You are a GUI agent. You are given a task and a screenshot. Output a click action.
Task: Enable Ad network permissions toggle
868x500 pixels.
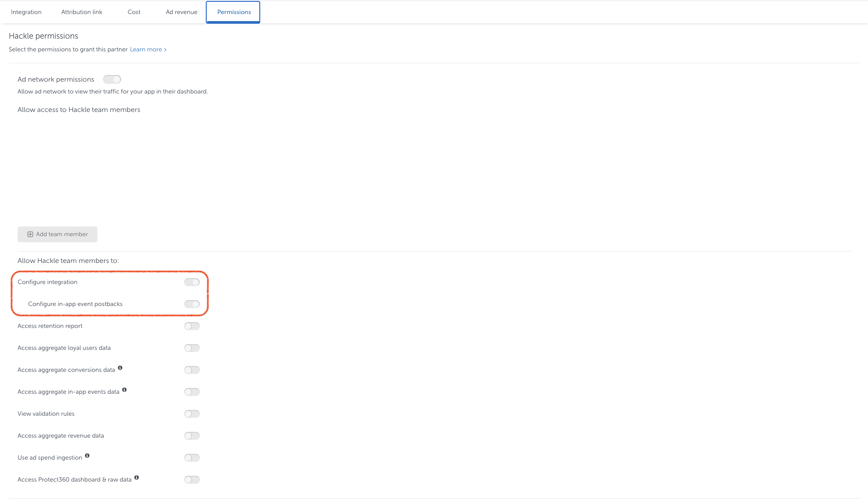tap(111, 79)
